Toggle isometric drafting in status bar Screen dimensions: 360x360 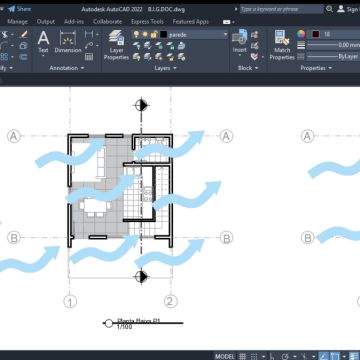point(303,356)
